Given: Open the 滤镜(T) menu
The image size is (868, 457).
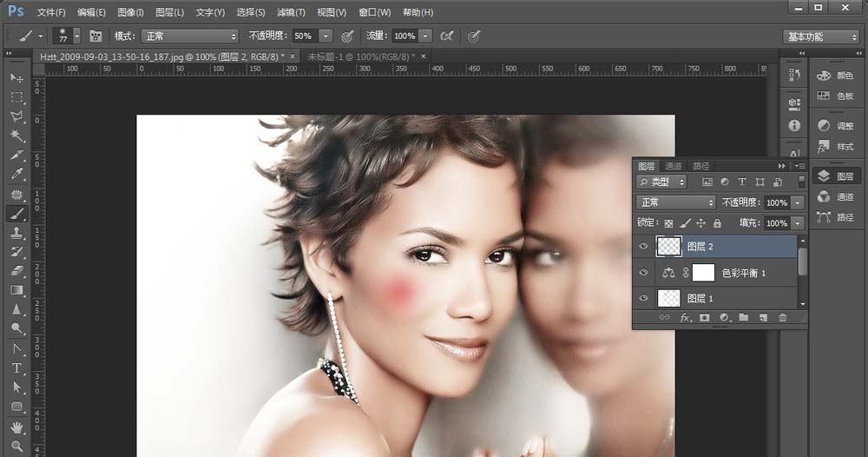Looking at the screenshot, I should pos(292,13).
